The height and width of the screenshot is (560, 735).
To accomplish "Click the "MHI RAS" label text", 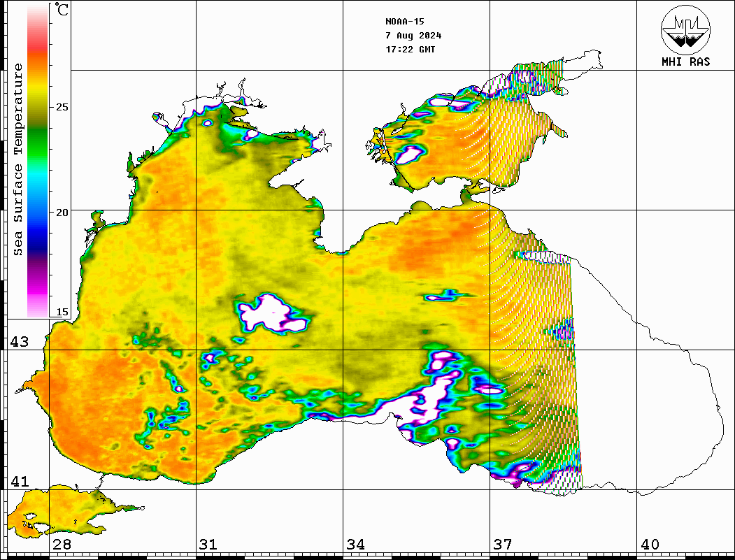I will (x=686, y=62).
